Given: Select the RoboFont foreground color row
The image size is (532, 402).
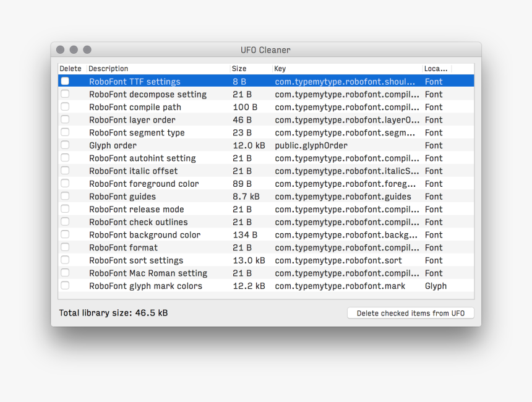Looking at the screenshot, I should pos(266,184).
